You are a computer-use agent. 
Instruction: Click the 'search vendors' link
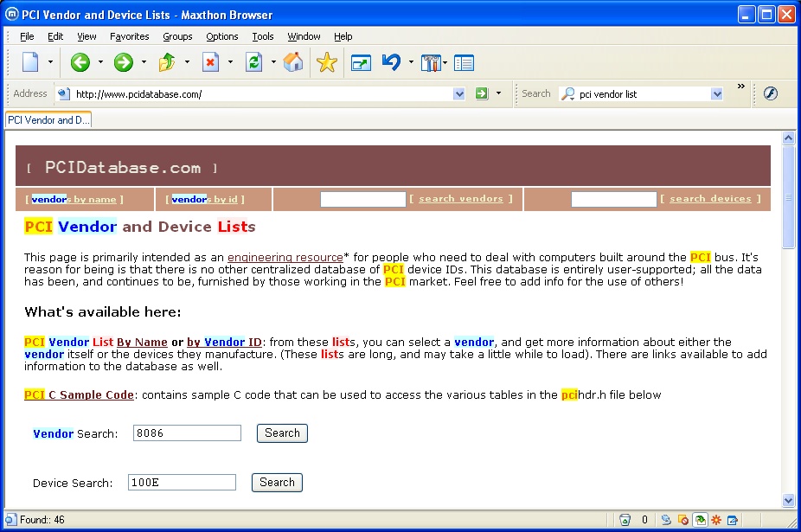(461, 199)
